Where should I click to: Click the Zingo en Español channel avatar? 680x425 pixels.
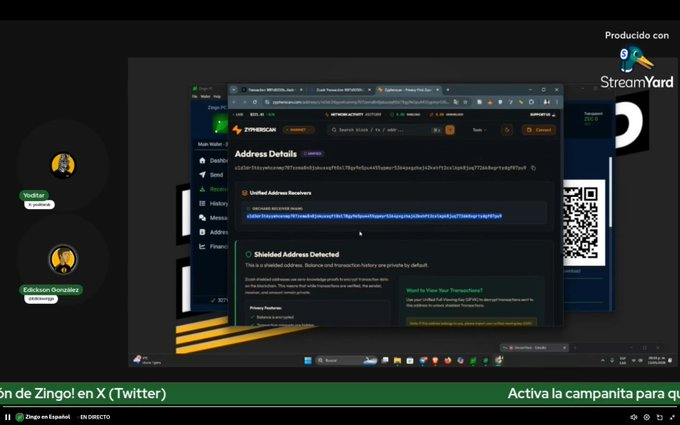pos(20,417)
